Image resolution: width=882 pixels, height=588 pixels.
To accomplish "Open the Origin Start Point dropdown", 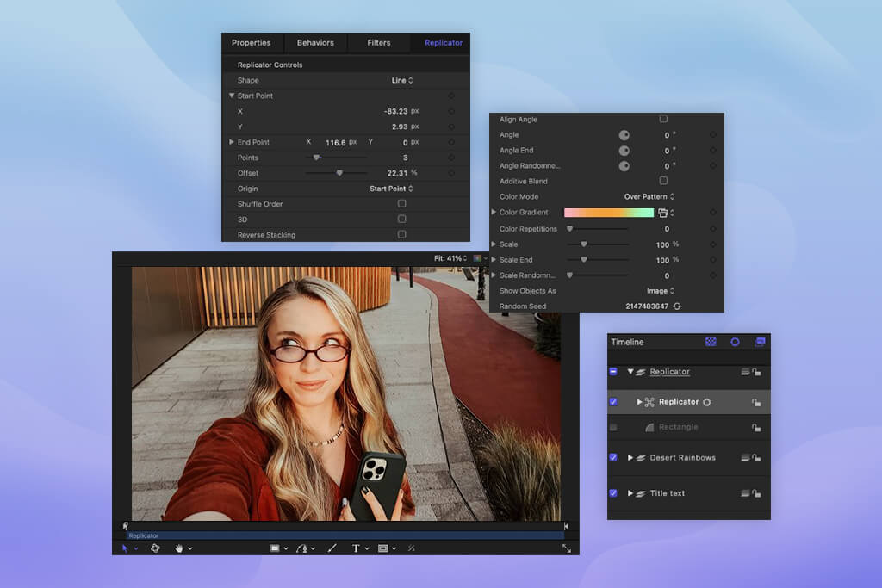I will (391, 189).
